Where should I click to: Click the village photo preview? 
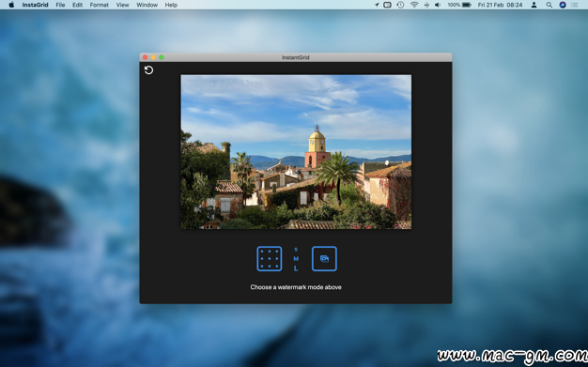[x=296, y=152]
